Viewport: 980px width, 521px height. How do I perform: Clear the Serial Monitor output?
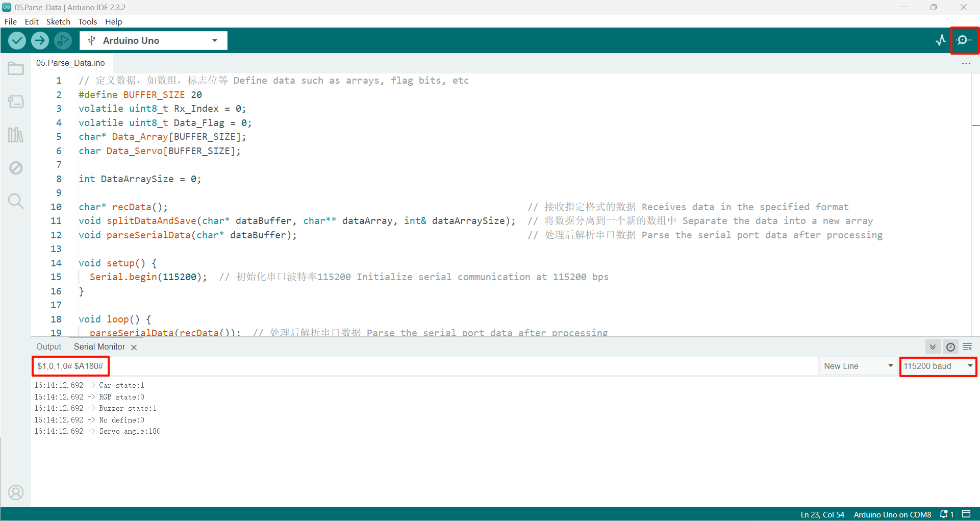[967, 347]
